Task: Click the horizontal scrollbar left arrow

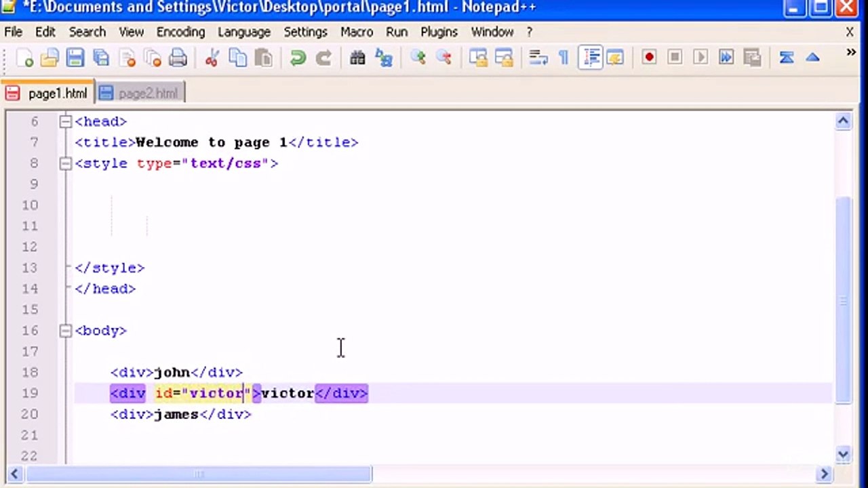Action: coord(14,474)
